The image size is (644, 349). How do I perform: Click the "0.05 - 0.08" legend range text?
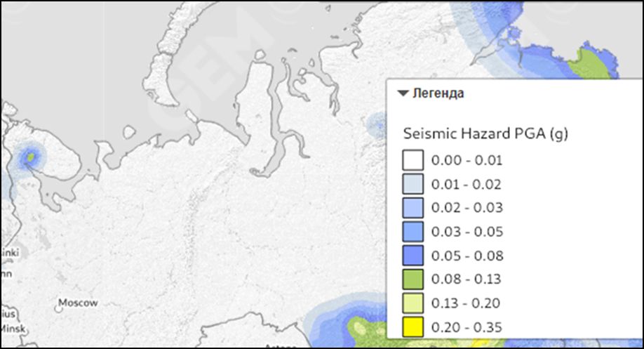click(467, 256)
